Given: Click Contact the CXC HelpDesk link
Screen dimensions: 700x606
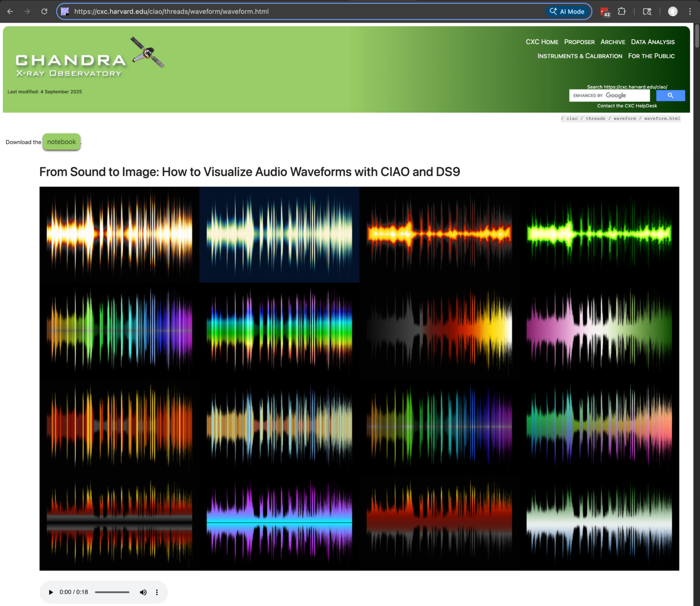Looking at the screenshot, I should click(626, 106).
